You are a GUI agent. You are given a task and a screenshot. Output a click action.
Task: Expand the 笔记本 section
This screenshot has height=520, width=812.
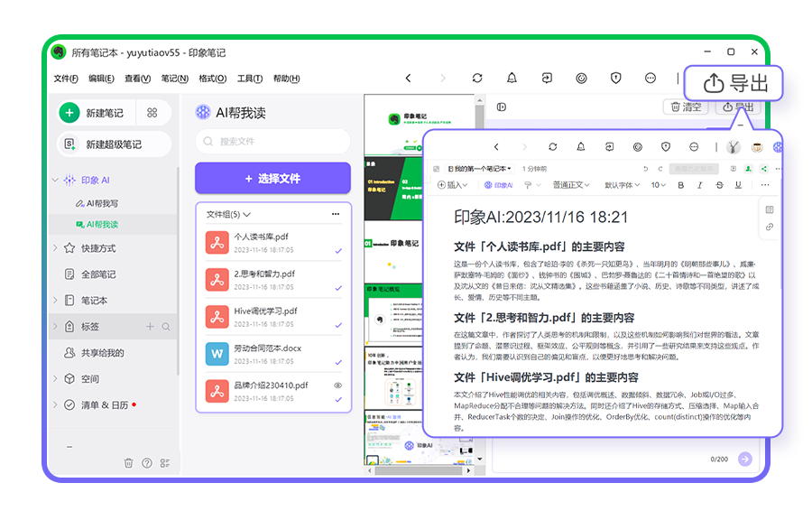coord(55,300)
